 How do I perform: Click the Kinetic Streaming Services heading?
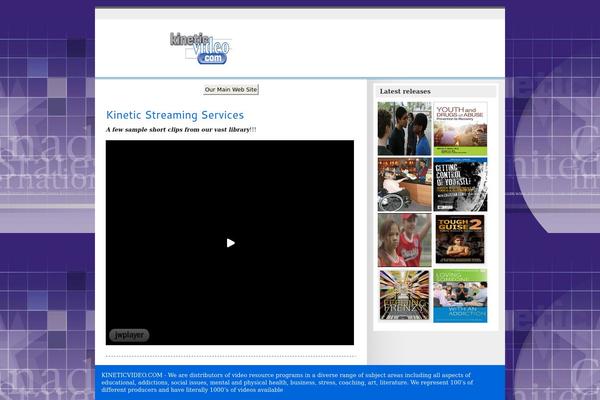[175, 115]
